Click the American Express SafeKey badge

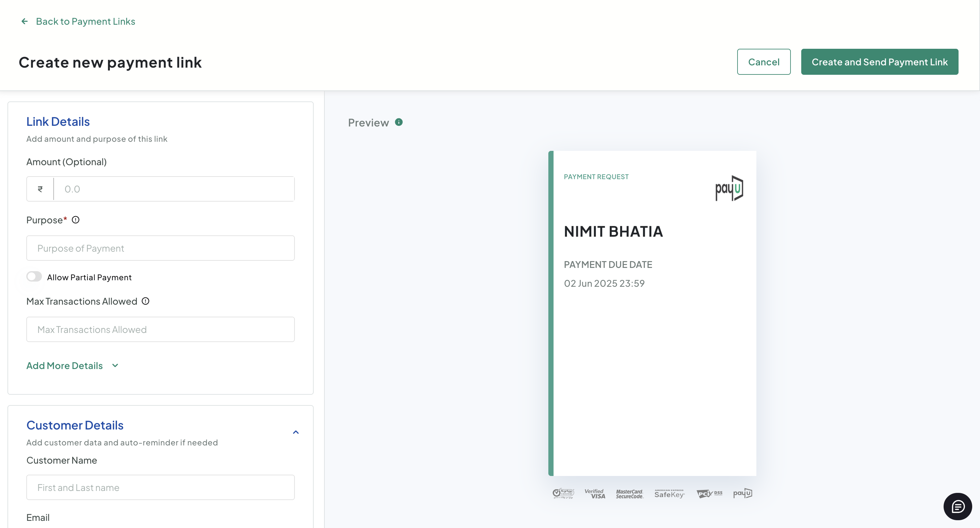[x=670, y=494]
